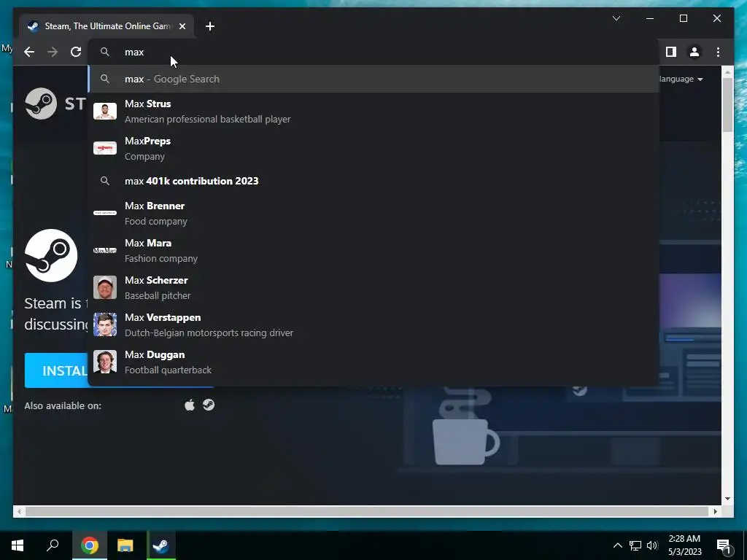Screen dimensions: 747x560
Task: Open the language dropdown on Steam page
Action: (681, 79)
